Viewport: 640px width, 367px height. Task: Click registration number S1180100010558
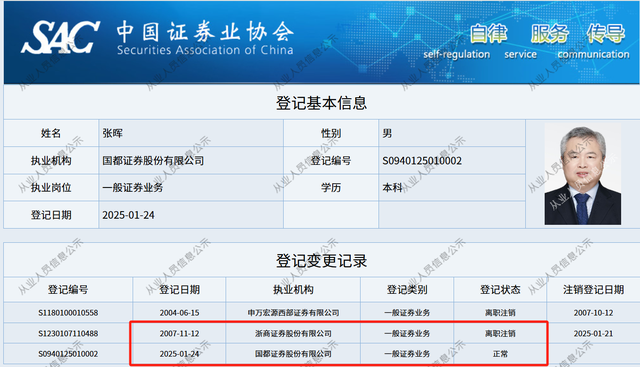(x=68, y=313)
